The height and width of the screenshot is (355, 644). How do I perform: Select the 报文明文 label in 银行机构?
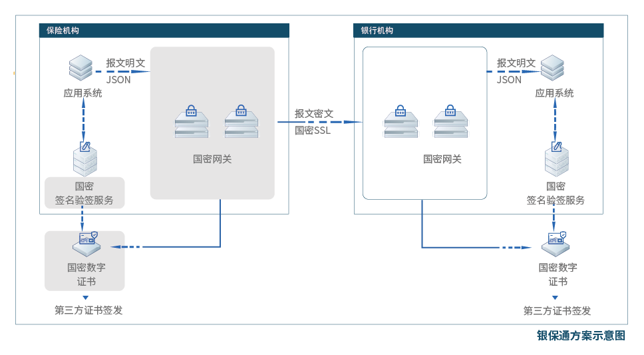[516, 63]
